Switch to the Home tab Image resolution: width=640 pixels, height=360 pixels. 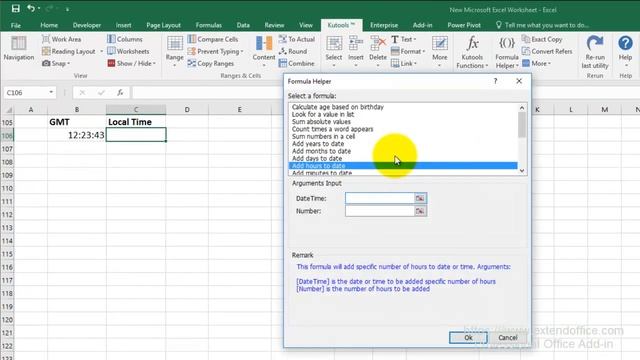click(49, 25)
